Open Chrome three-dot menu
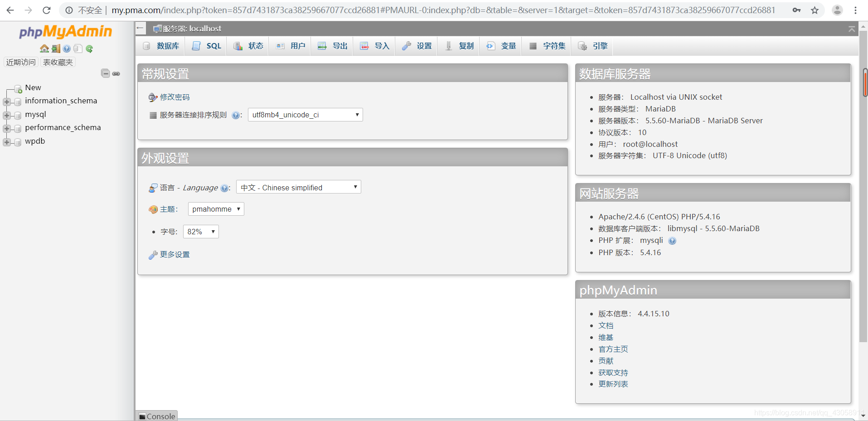 click(855, 10)
